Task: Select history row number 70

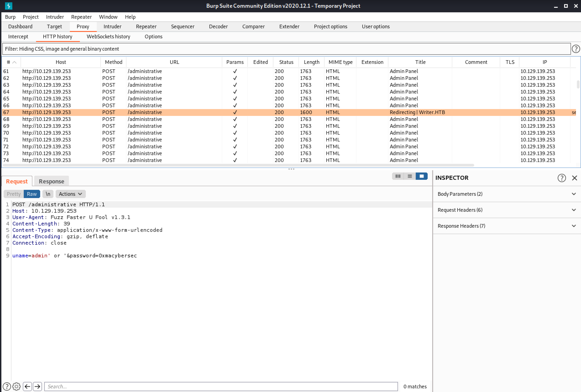Action: [289, 133]
